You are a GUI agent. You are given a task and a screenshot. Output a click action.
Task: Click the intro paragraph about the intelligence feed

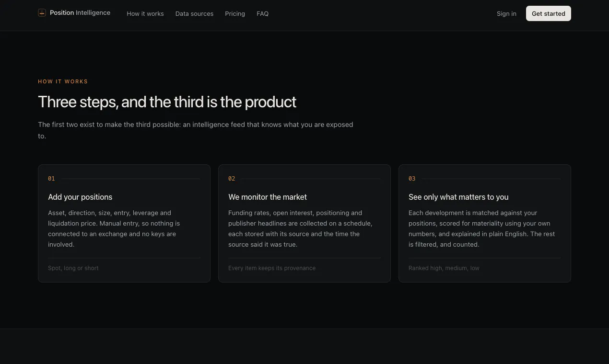pos(196,130)
